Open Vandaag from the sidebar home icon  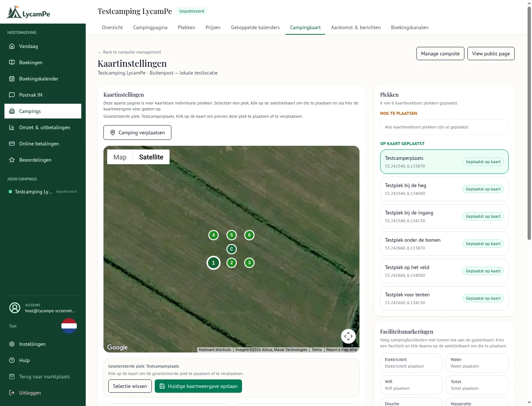12,46
